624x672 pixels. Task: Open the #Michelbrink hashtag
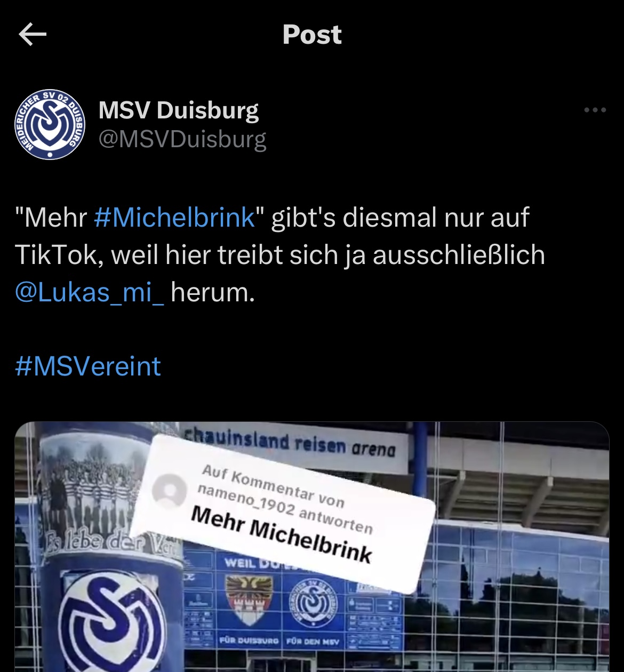tap(175, 218)
